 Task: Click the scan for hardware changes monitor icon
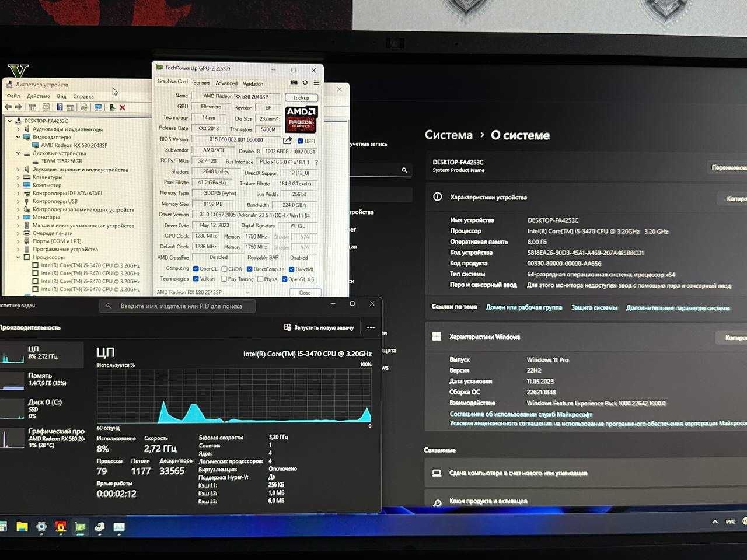tap(98, 107)
